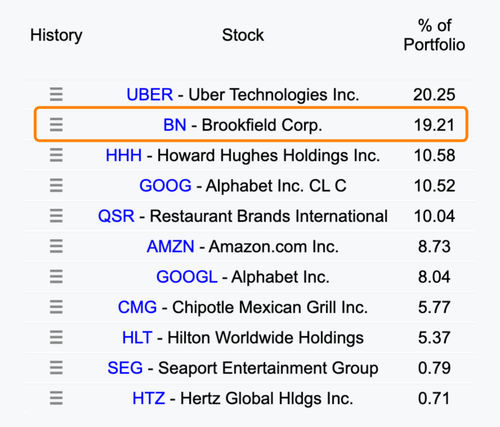This screenshot has width=500, height=427.
Task: Open history icon for Restaurant Brands International
Action: pos(56,216)
